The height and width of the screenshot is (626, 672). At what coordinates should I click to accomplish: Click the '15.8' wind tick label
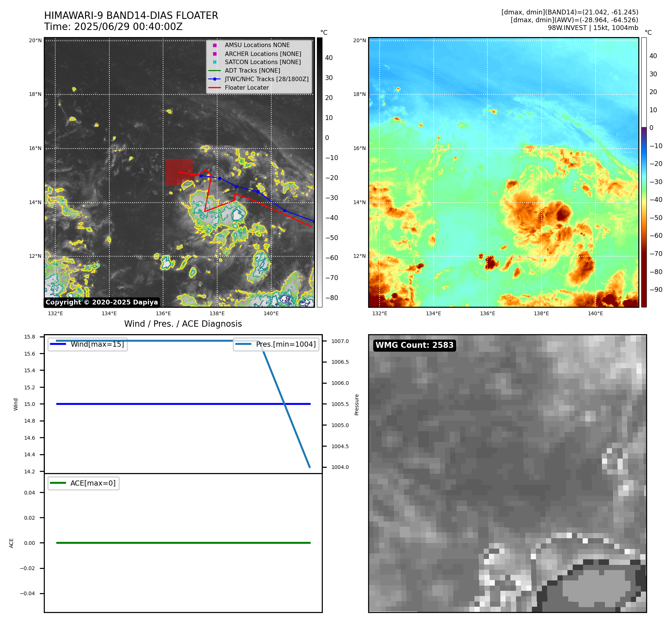point(30,337)
